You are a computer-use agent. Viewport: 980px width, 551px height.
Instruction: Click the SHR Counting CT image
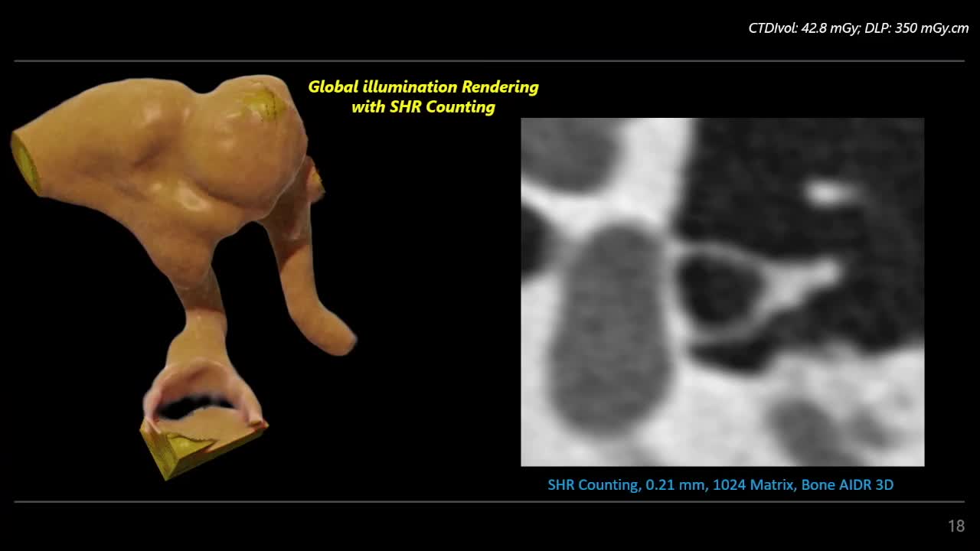pos(722,292)
